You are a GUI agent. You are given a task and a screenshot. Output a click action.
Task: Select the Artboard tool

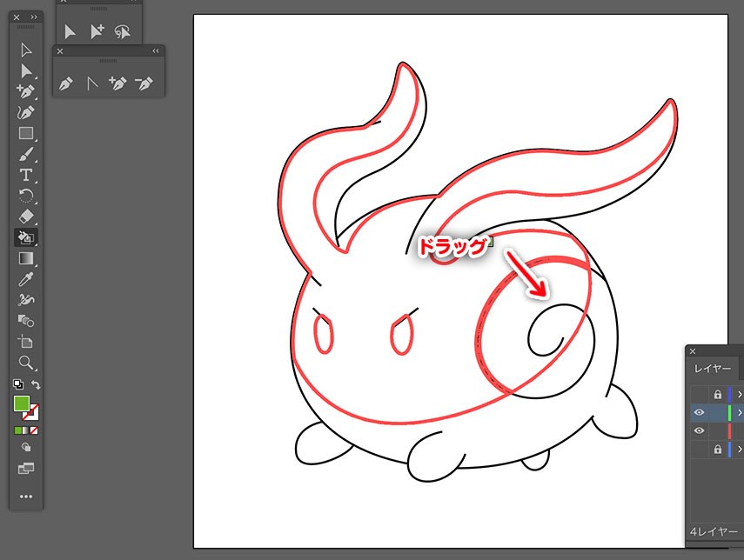pos(26,342)
